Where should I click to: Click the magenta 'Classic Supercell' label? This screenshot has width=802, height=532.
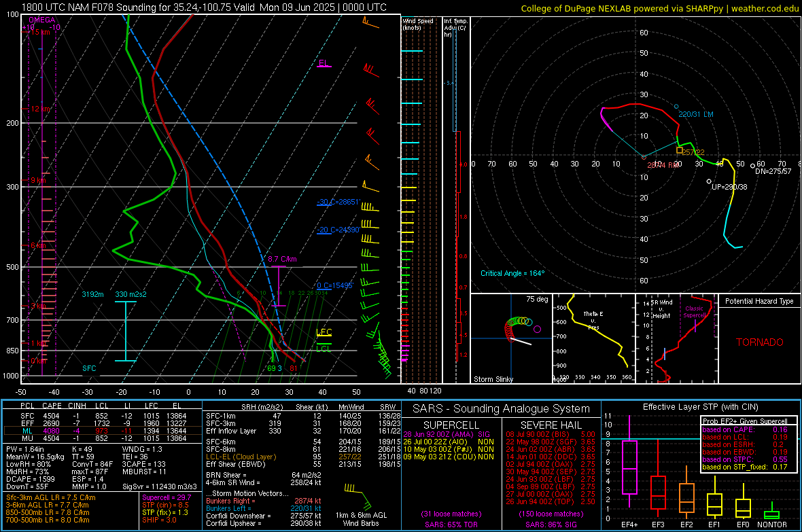(x=694, y=312)
